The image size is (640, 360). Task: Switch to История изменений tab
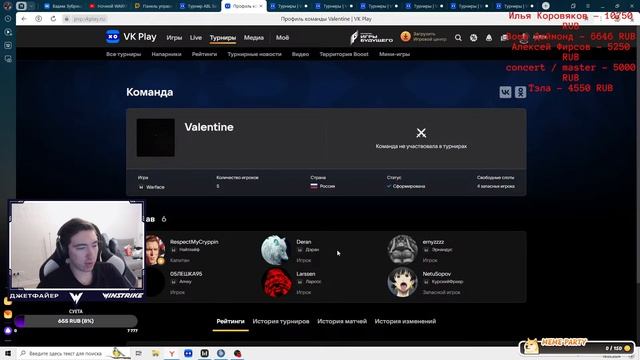pos(405,321)
